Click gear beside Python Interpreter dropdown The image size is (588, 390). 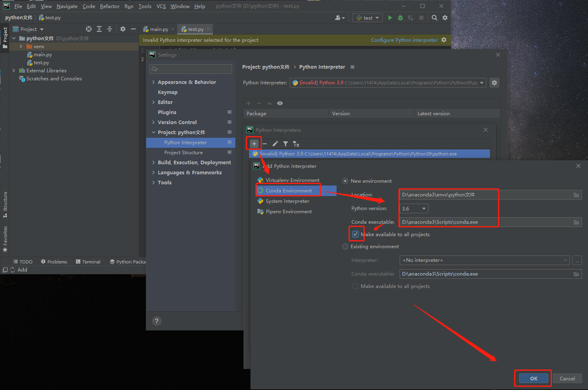[x=494, y=83]
